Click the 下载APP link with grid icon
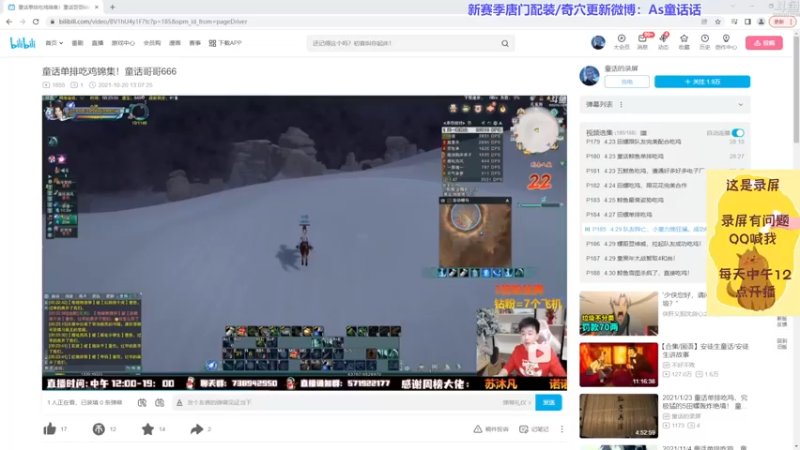 point(225,43)
